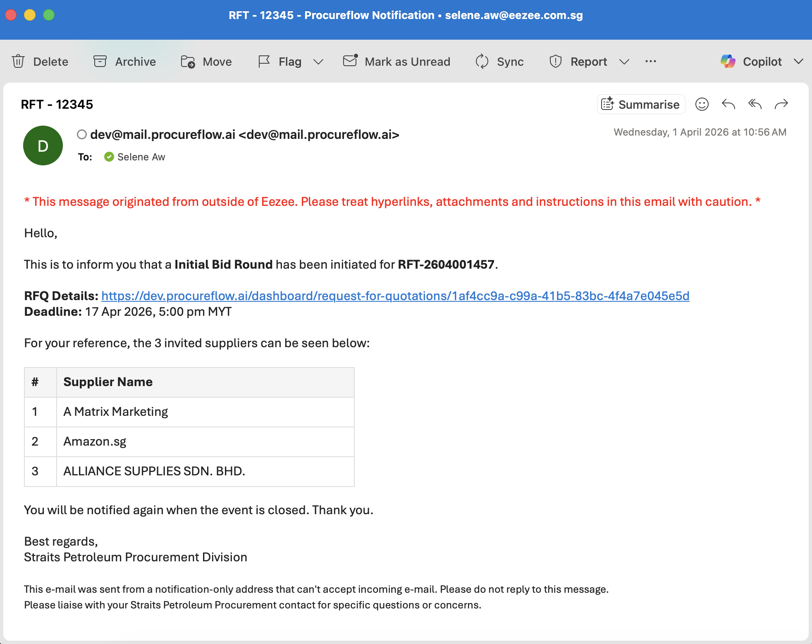Expand the Flag options dropdown arrow

318,62
